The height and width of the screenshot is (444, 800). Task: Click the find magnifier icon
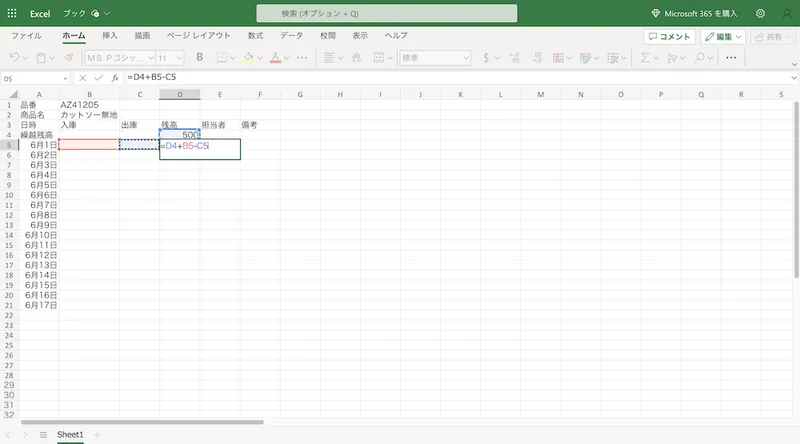coord(699,58)
